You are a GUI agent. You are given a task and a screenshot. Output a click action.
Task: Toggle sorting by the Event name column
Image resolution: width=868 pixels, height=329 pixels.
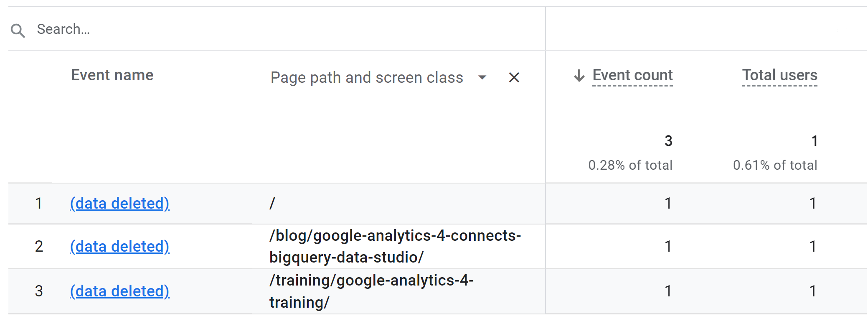pos(112,76)
